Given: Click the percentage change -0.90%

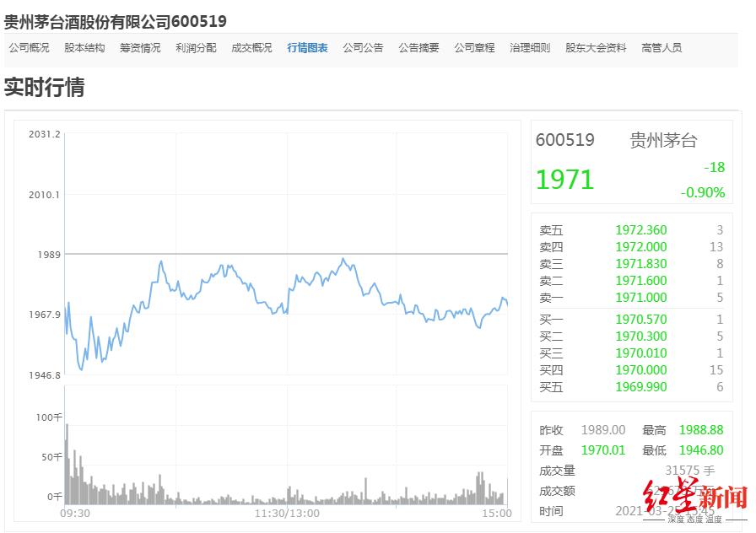Looking at the screenshot, I should [703, 192].
